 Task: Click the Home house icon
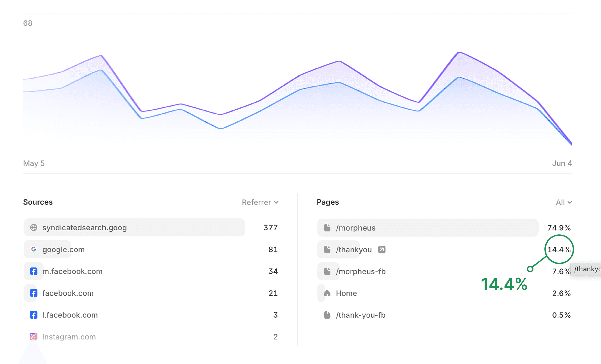coord(327,293)
